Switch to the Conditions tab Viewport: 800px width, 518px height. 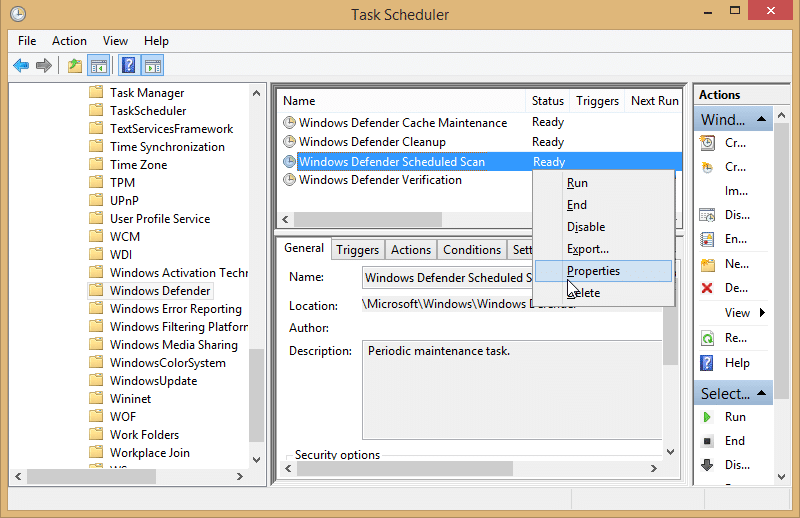pos(472,250)
